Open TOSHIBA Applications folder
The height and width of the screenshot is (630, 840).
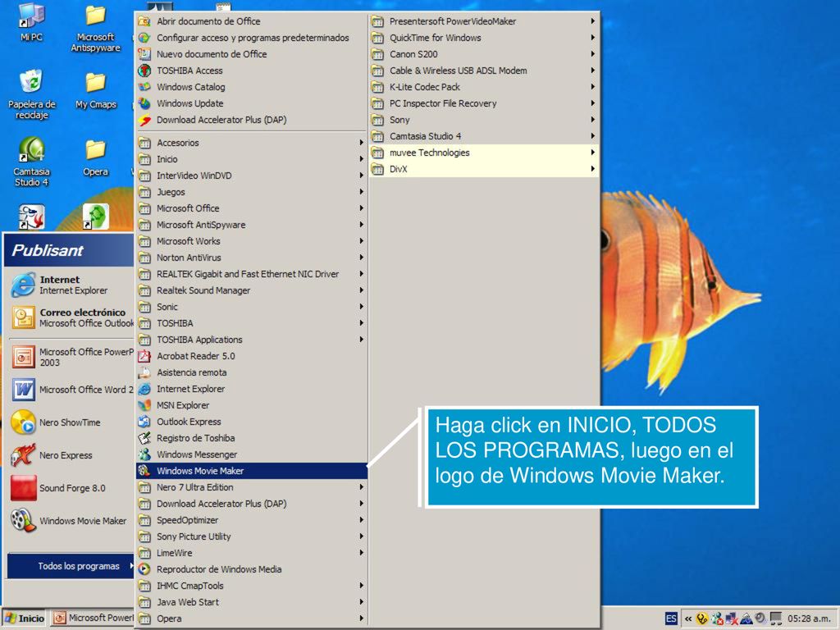tap(251, 340)
